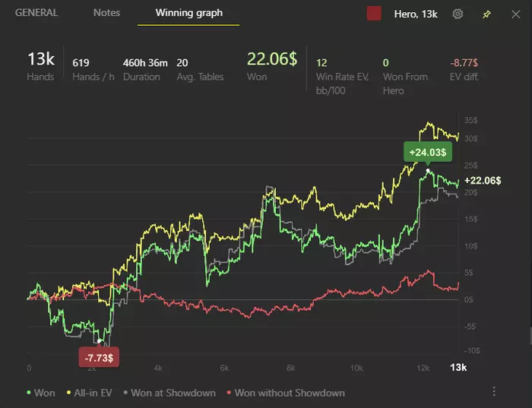Click the -7.73$ low-point marker
This screenshot has width=532, height=408.
(99, 356)
